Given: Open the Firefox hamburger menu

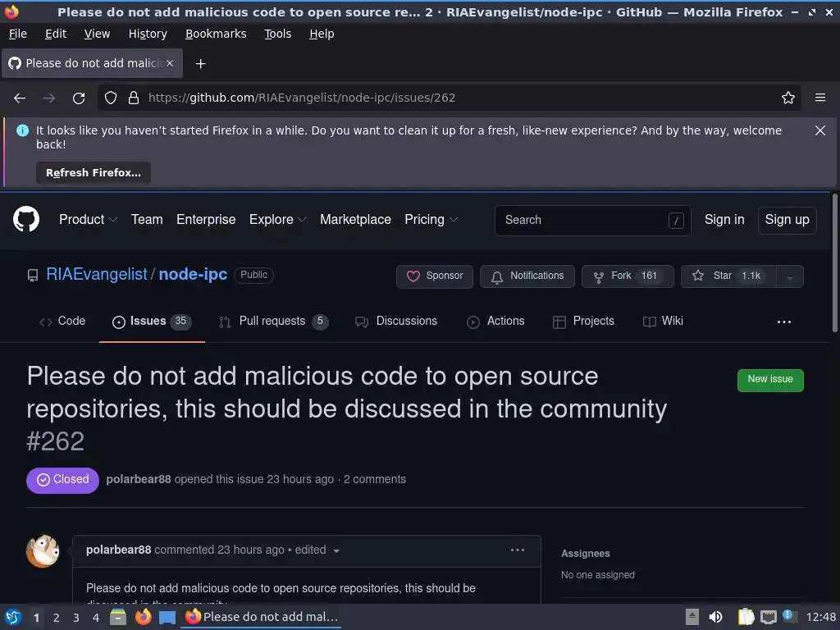Looking at the screenshot, I should coord(819,98).
